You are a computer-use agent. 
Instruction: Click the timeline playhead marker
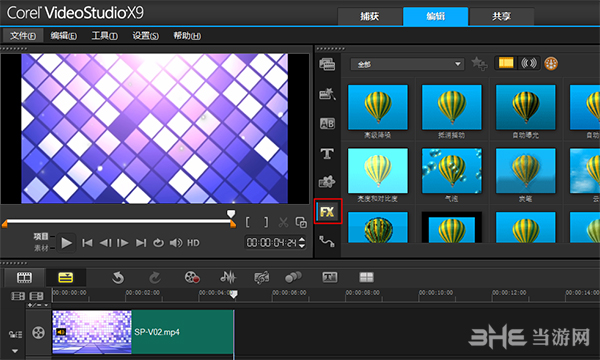233,294
